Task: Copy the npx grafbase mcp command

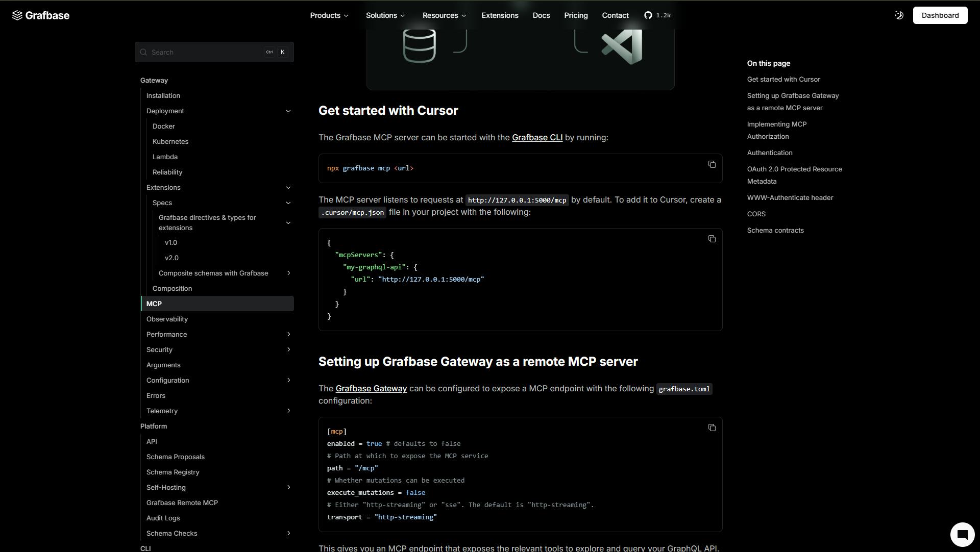Action: [x=712, y=164]
